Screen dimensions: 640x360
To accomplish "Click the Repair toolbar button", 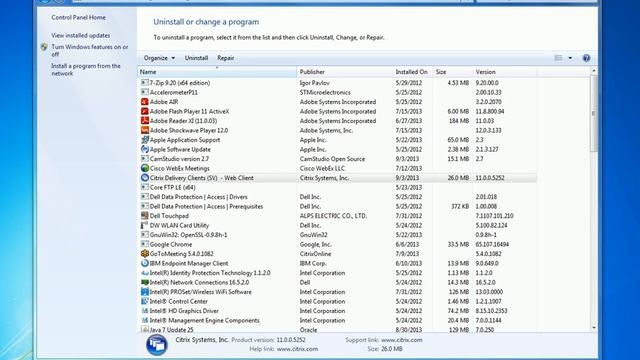I will [x=226, y=58].
